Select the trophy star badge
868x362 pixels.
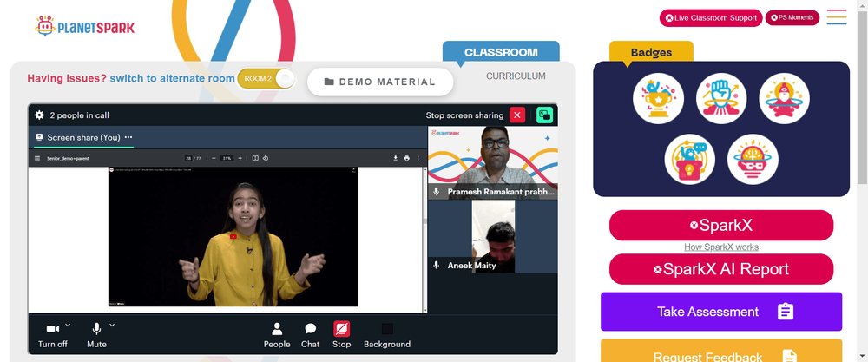[658, 98]
